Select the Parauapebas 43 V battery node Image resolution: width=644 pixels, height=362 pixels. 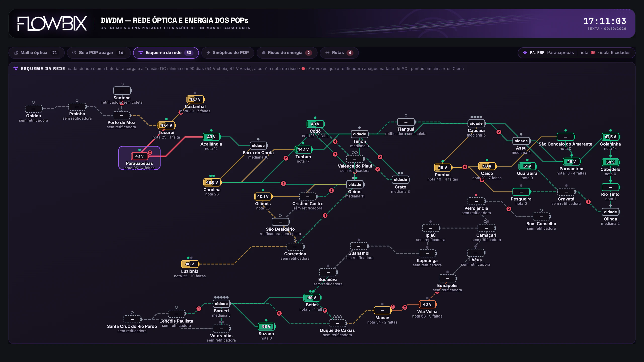pyautogui.click(x=139, y=156)
